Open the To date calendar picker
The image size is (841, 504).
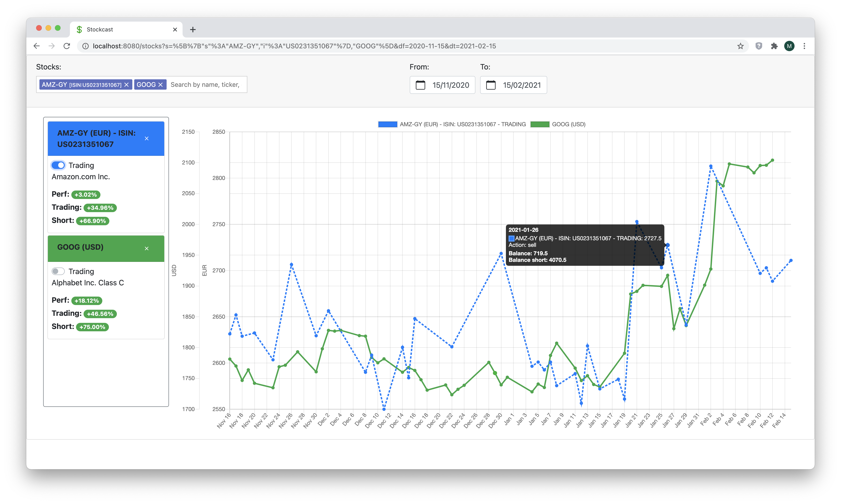click(491, 85)
